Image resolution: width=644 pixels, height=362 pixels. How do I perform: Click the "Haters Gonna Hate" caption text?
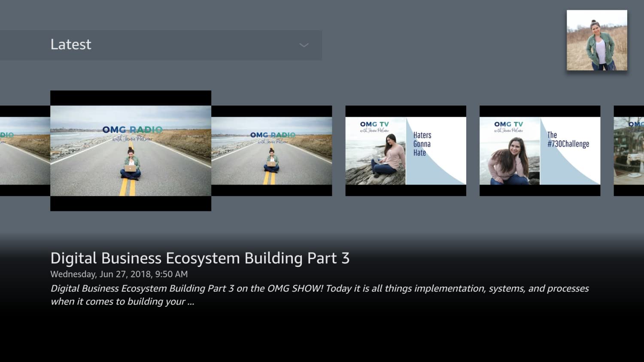(x=422, y=144)
